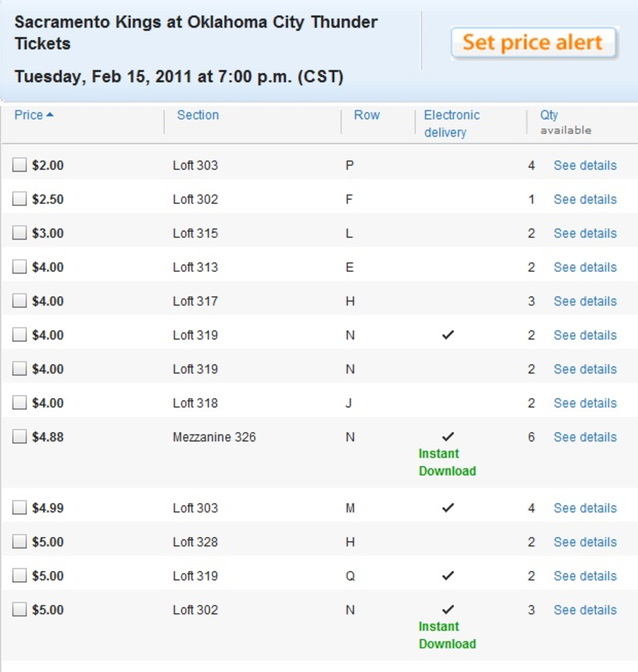Click the Mezzanine 326 section text
The height and width of the screenshot is (672, 638).
coord(214,437)
